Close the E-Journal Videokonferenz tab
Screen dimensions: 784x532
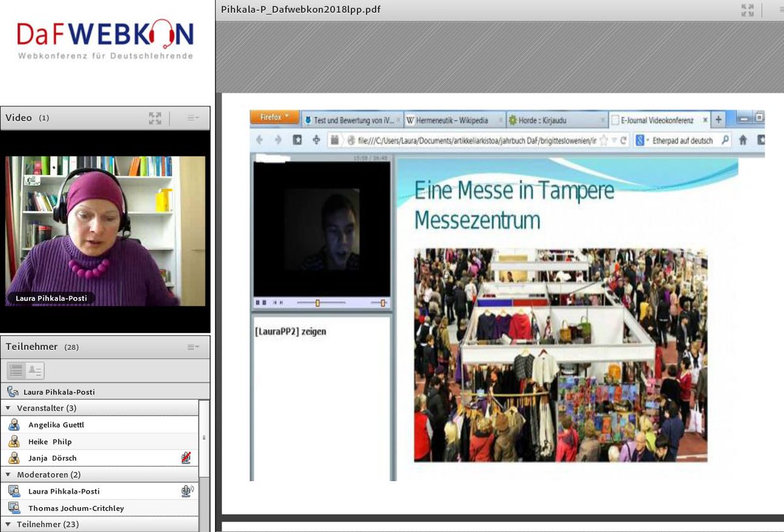coord(705,121)
